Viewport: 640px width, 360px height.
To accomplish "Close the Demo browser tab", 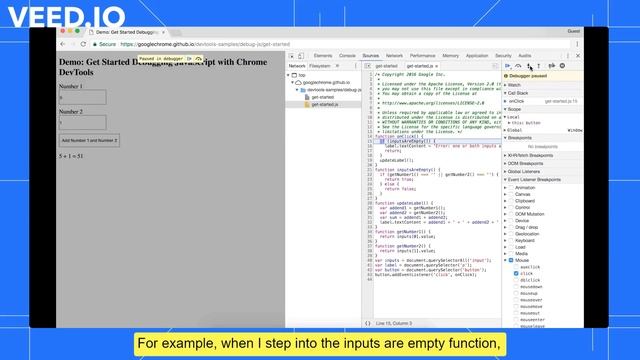I will pyautogui.click(x=163, y=32).
